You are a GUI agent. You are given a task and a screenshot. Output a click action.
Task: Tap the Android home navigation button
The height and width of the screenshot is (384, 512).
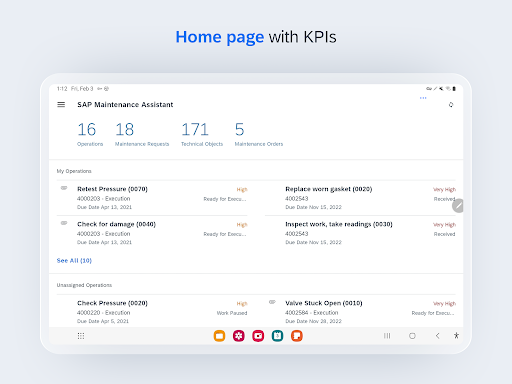[x=412, y=336]
